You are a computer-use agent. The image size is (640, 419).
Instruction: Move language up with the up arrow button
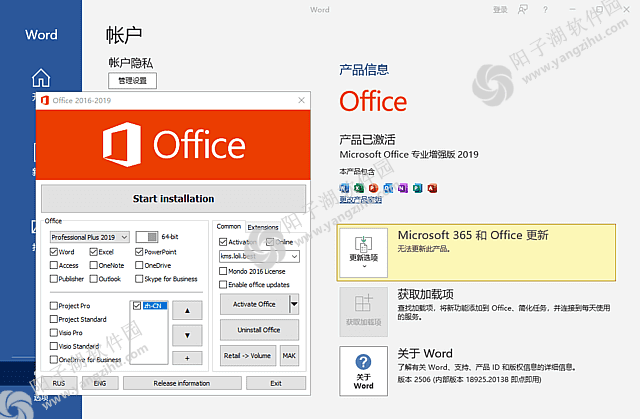[187, 310]
